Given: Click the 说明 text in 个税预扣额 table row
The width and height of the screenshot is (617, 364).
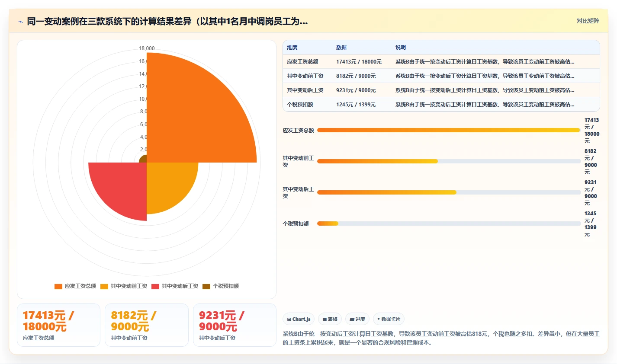Looking at the screenshot, I should (485, 105).
